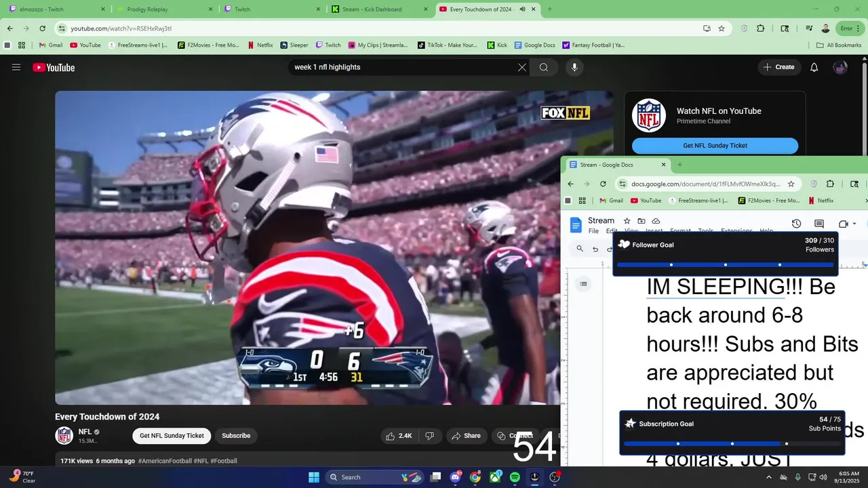Start voice search with the microphone

(574, 67)
